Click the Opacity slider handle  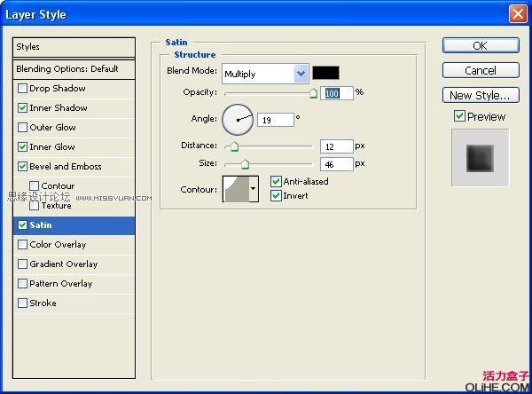313,93
